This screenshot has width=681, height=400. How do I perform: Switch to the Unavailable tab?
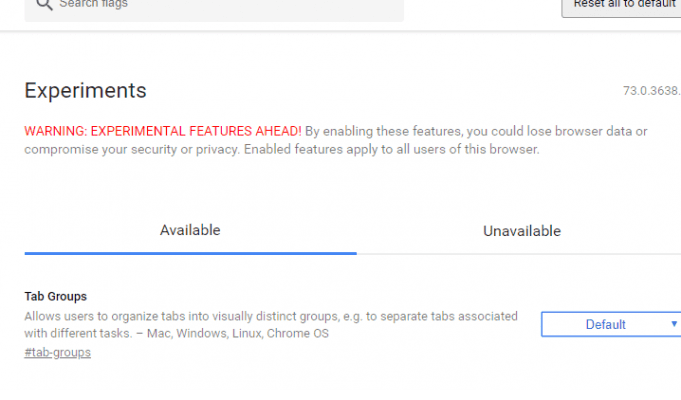[522, 231]
